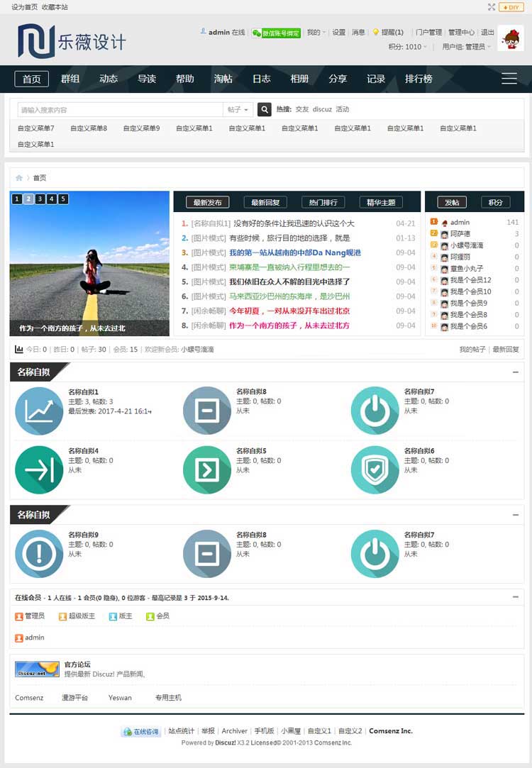Image resolution: width=532 pixels, height=768 pixels.
Task: Open the 管理中心 link
Action: 462,33
